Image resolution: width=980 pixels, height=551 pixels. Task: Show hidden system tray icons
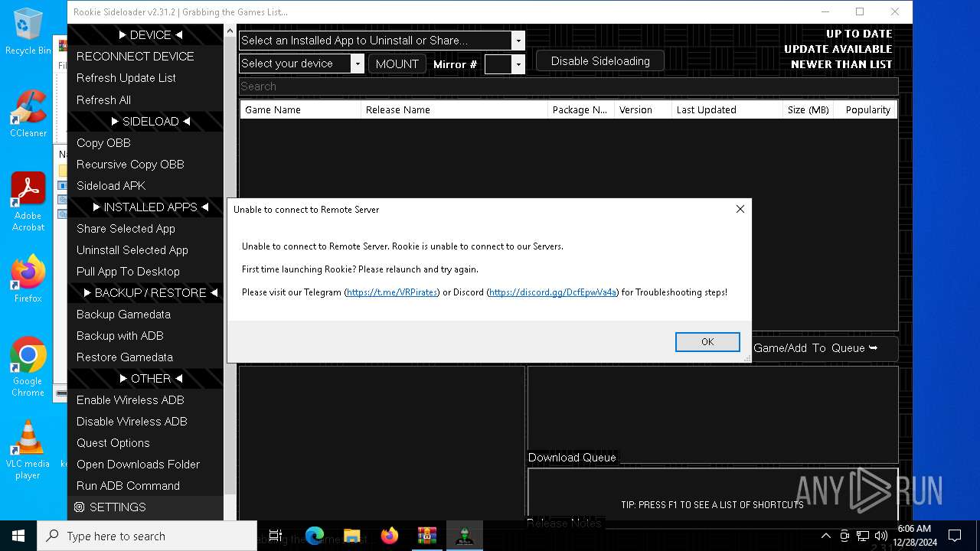825,536
